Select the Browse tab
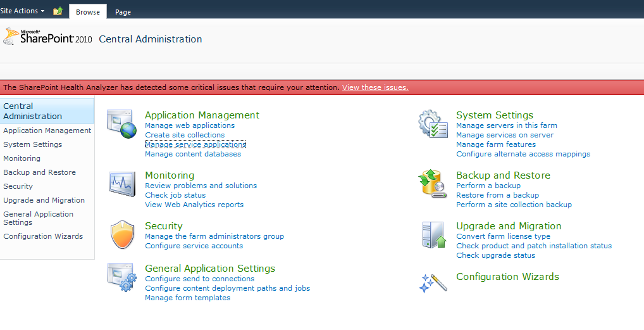This screenshot has width=644, height=330. [x=87, y=12]
